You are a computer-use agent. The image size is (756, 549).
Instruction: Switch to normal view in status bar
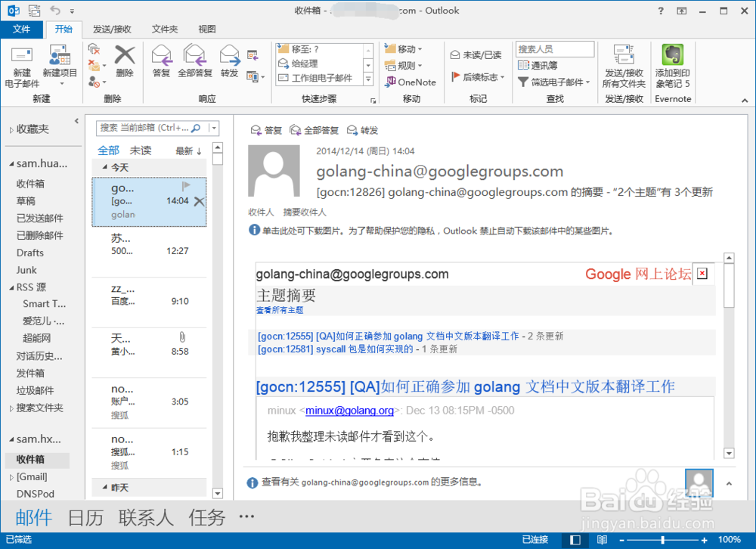(x=575, y=540)
